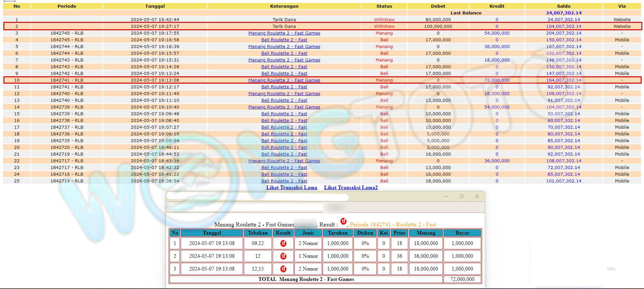This screenshot has width=644, height=289.
Task: Click result ball icon in popup row 2
Action: [x=283, y=256]
